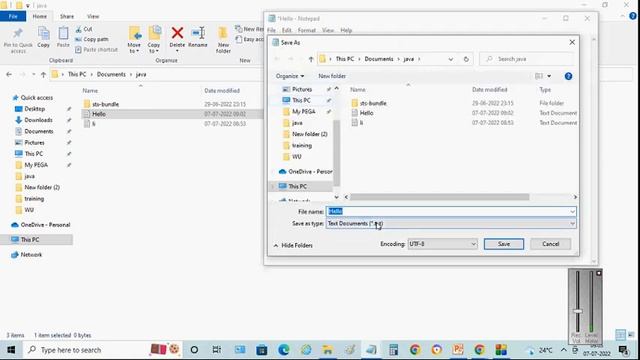This screenshot has height=360, width=640.
Task: Select My PEGA in Save As tree
Action: pyautogui.click(x=304, y=112)
